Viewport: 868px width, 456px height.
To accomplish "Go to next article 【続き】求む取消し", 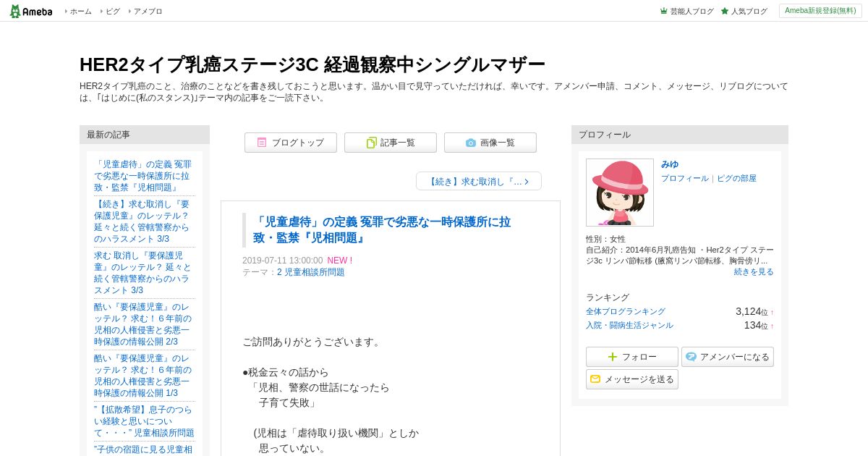I will tap(479, 181).
